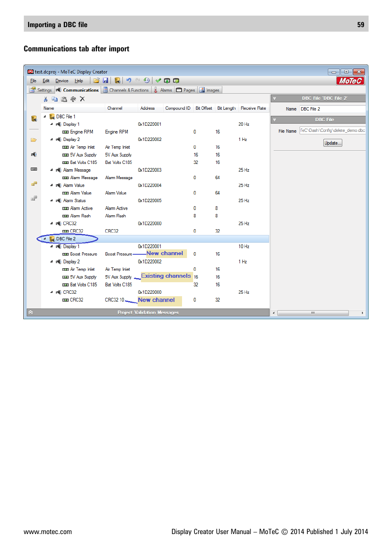This screenshot has height=555, width=392.
Task: Undo the last action
Action: (x=129, y=81)
